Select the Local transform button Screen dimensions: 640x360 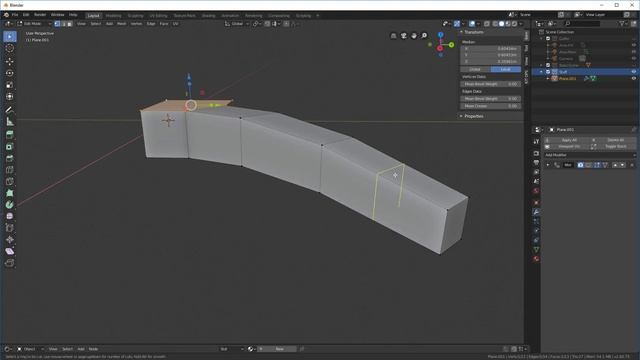pyautogui.click(x=506, y=69)
